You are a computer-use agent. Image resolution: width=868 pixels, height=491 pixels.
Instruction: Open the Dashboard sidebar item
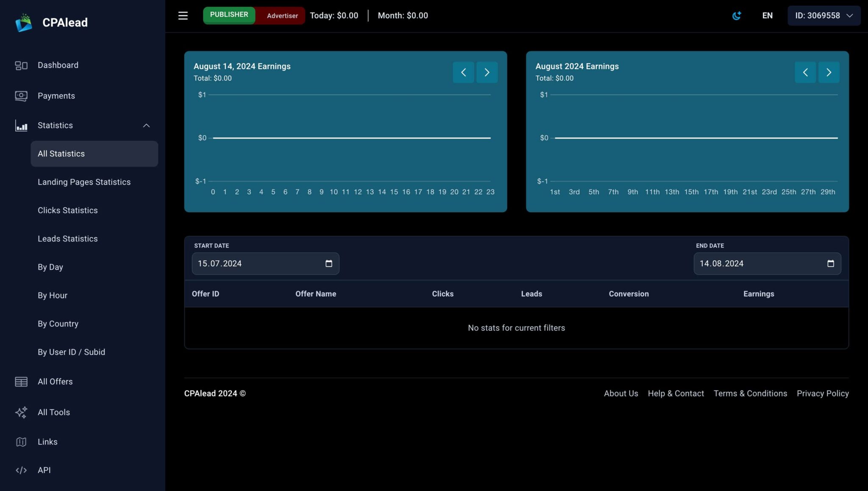pos(58,65)
